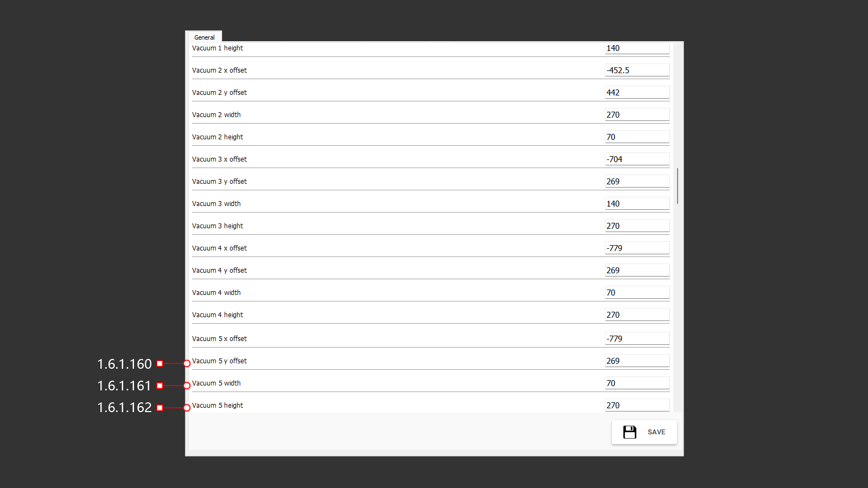Select the Vacuum 5 y offset input
Viewport: 868px width, 488px height.
tap(636, 361)
